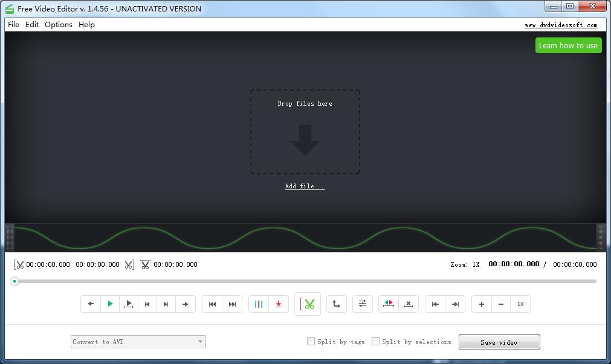Click the red download marker icon
Viewport: 611px width, 364px height.
[278, 304]
